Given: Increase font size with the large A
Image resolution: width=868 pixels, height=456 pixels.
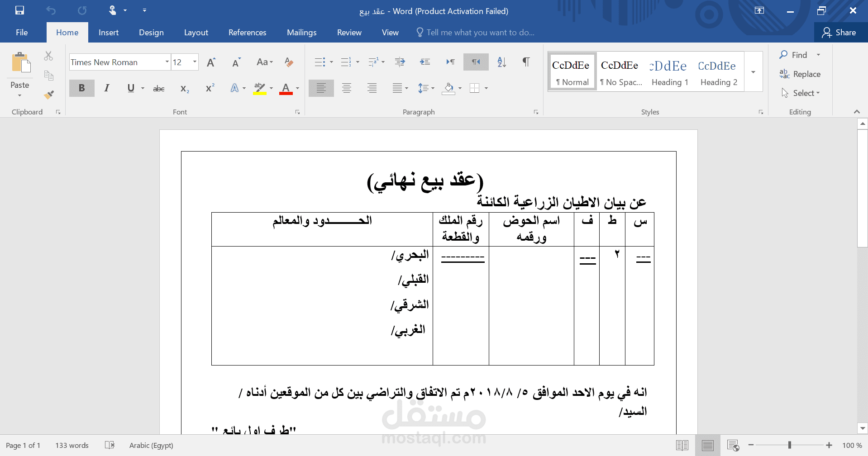Looking at the screenshot, I should coord(211,62).
